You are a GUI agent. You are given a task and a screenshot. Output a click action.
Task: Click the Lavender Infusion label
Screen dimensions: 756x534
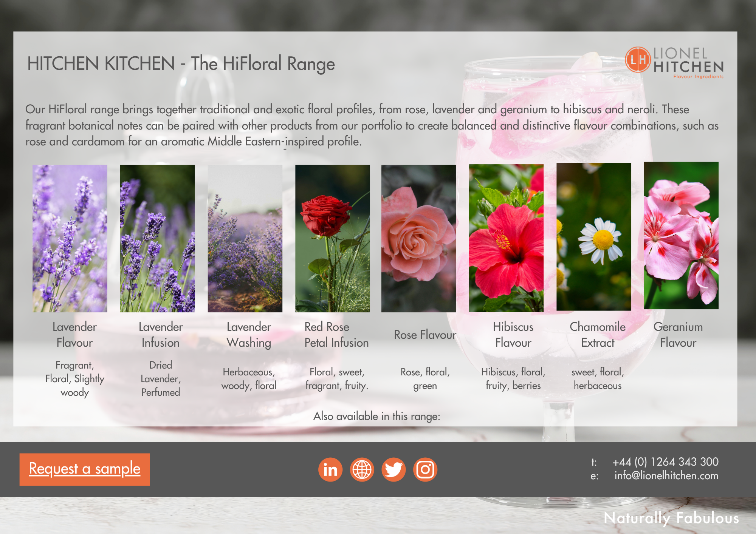click(x=161, y=335)
